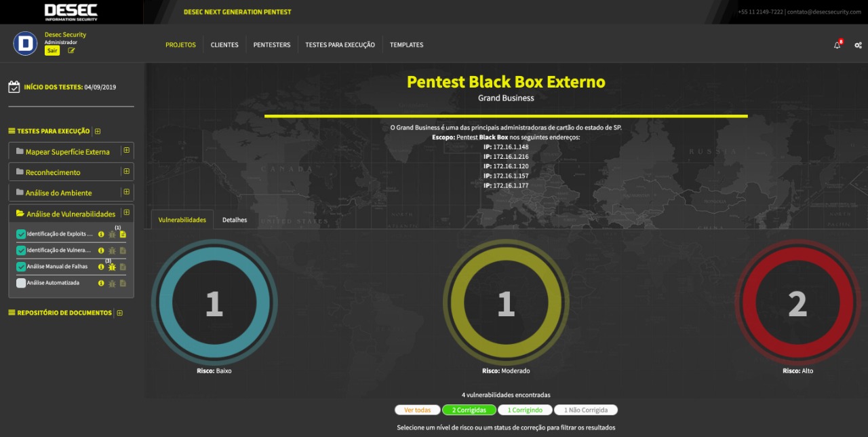Viewport: 868px width, 437px height.
Task: Check the Análise Automatizada checkbox
Action: [x=21, y=283]
